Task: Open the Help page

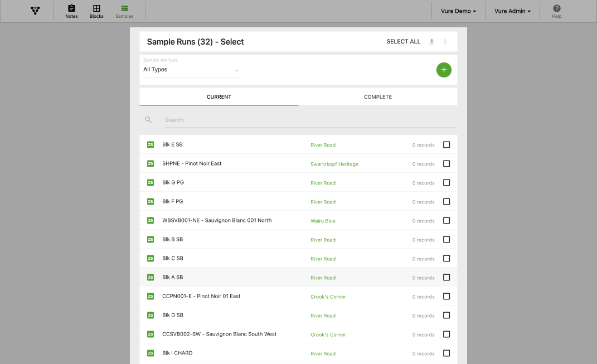Action: point(556,11)
